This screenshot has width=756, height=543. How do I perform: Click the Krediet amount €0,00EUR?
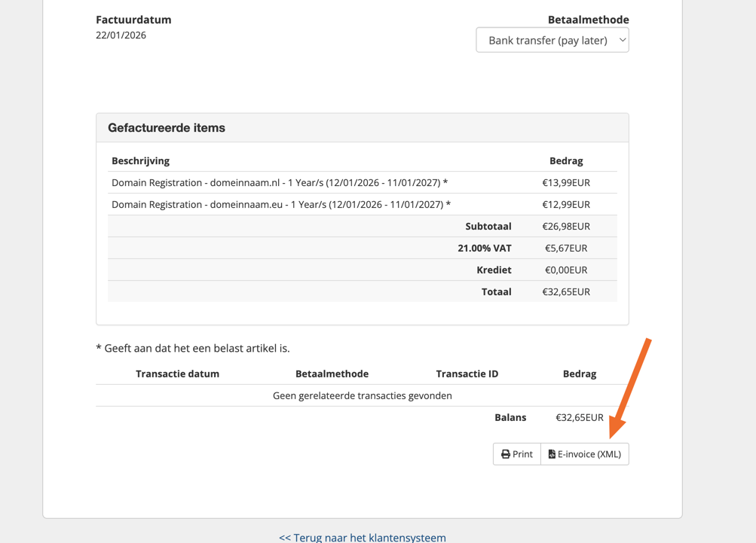565,270
